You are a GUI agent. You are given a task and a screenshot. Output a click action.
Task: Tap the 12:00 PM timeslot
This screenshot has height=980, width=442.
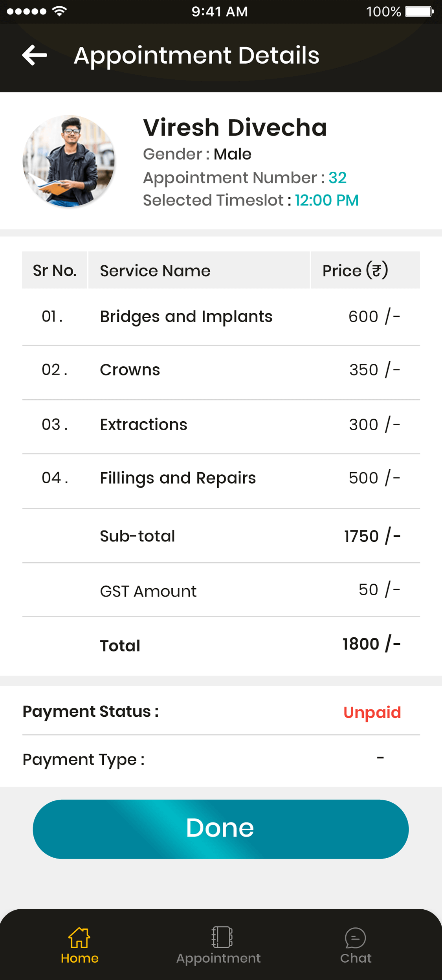tap(326, 200)
